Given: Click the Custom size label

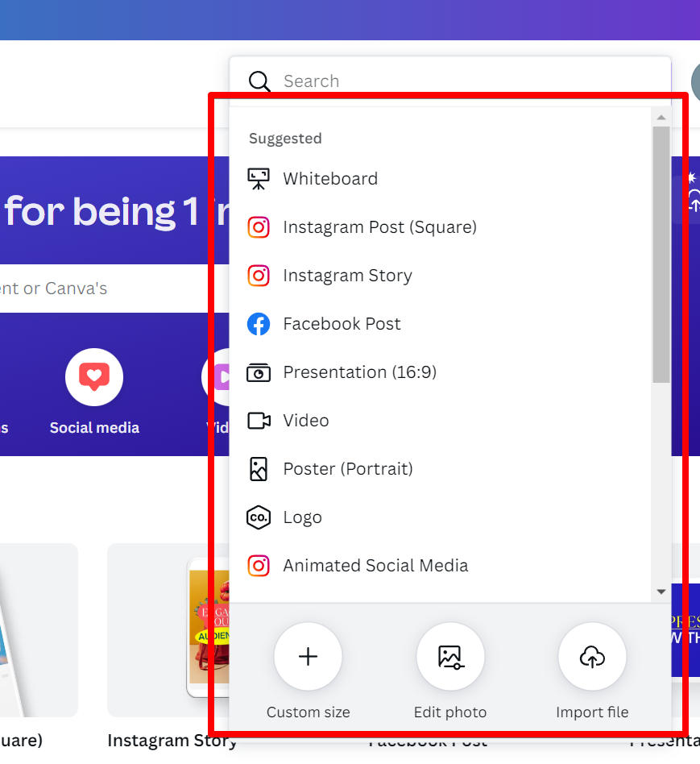Looking at the screenshot, I should click(308, 712).
